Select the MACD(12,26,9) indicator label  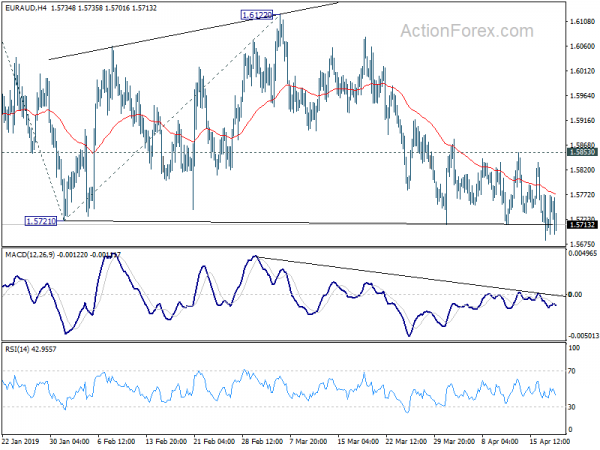tap(30, 254)
